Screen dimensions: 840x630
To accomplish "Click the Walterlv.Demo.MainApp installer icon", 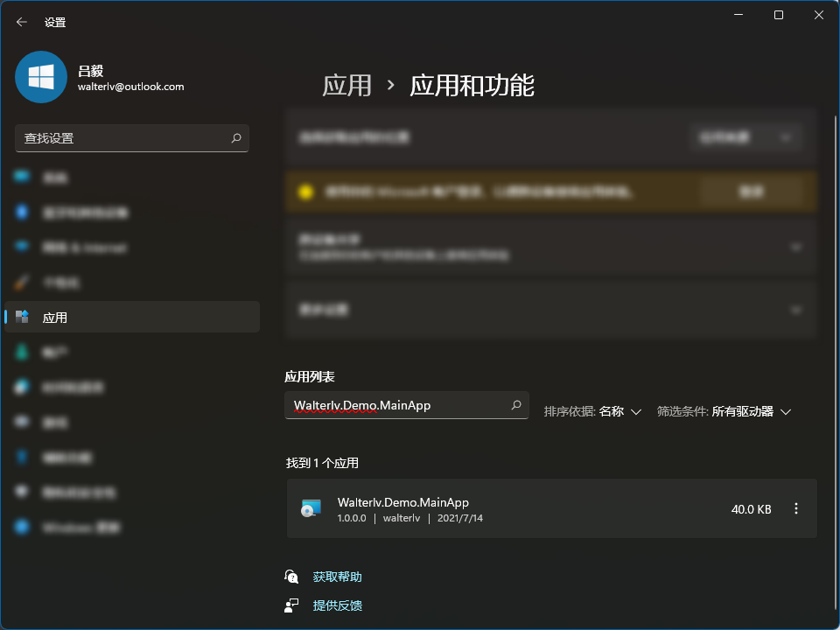I will (x=311, y=508).
